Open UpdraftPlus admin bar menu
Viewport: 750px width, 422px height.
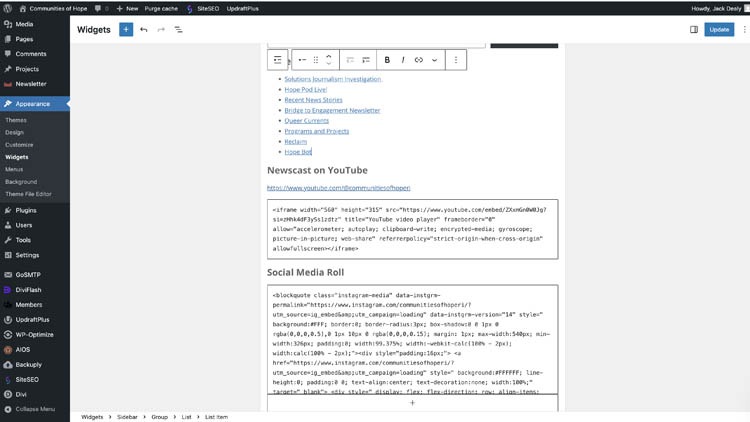tap(243, 8)
